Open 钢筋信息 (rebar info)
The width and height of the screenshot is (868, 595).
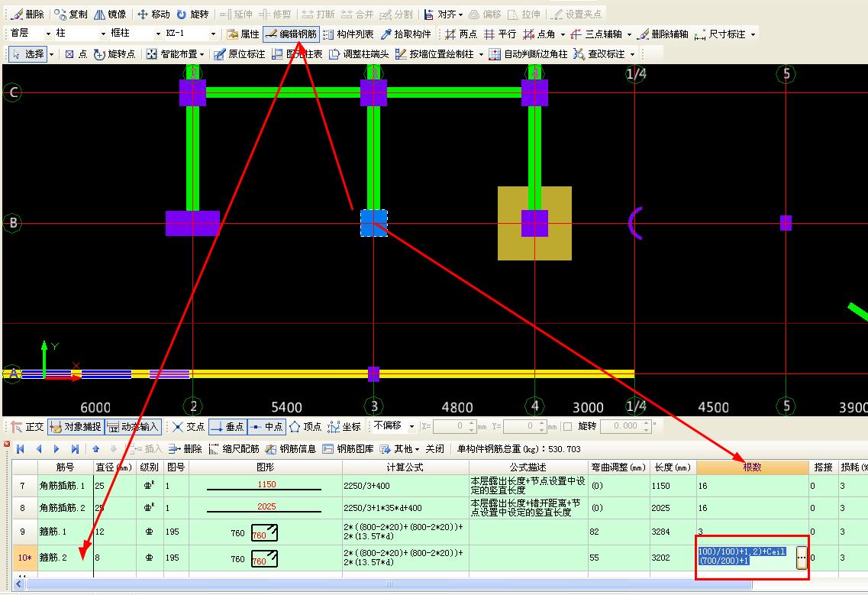click(291, 449)
